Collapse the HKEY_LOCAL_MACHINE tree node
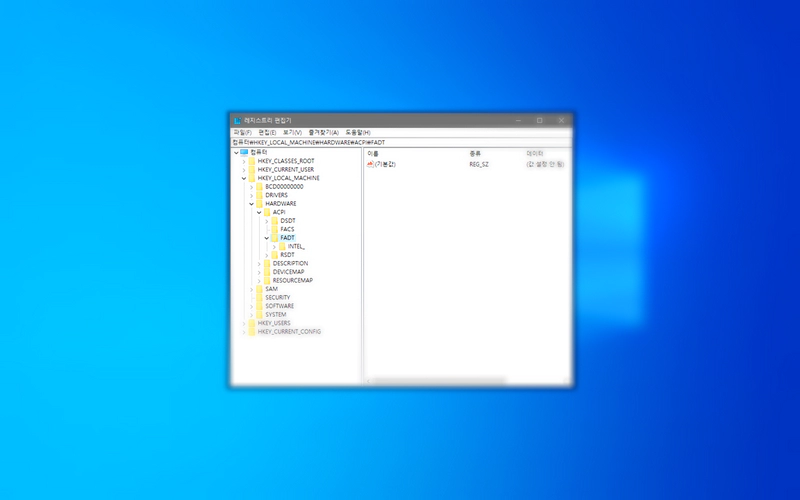Viewport: 800px width, 500px height. pyautogui.click(x=244, y=178)
